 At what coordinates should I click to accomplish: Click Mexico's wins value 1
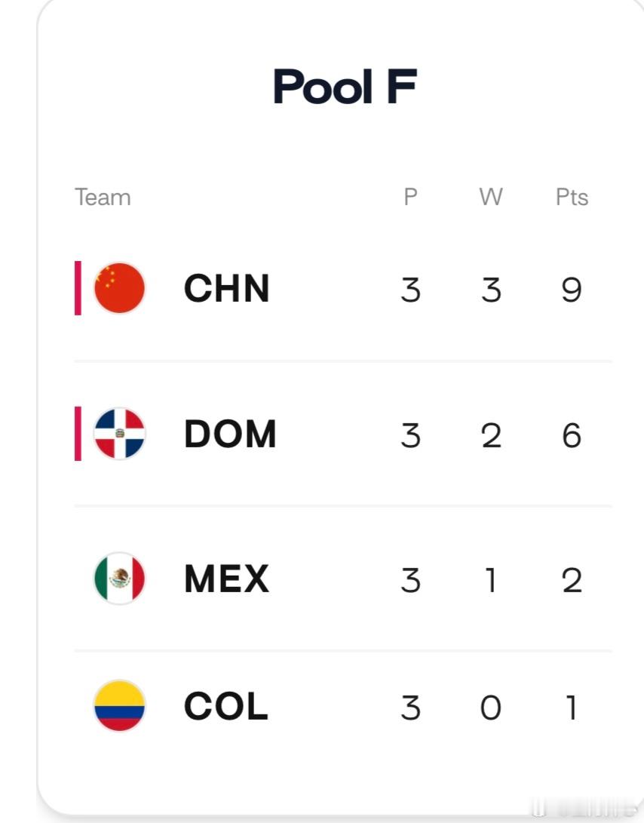491,580
